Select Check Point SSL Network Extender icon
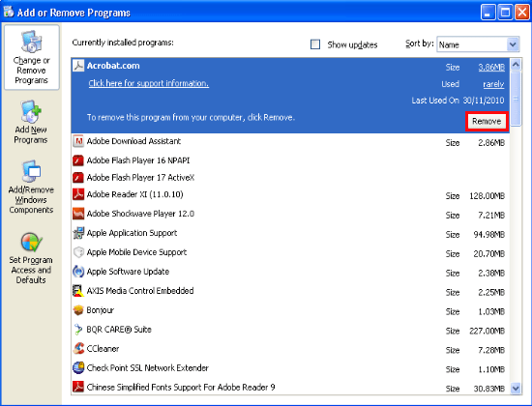Screen dimensions: 532x406 (x=78, y=367)
